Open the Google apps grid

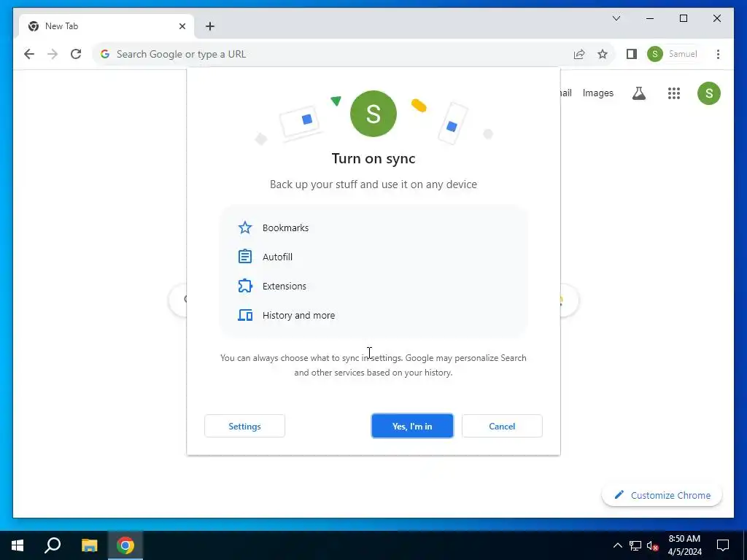(673, 93)
